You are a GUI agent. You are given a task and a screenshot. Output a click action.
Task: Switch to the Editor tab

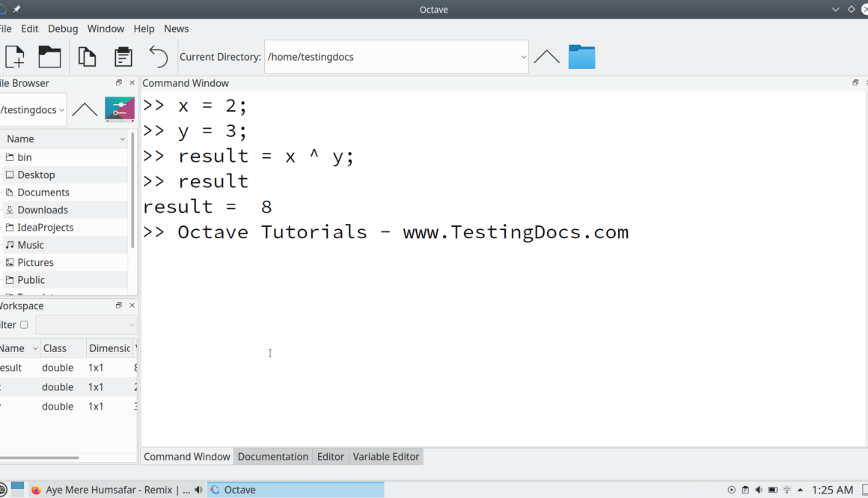[331, 457]
